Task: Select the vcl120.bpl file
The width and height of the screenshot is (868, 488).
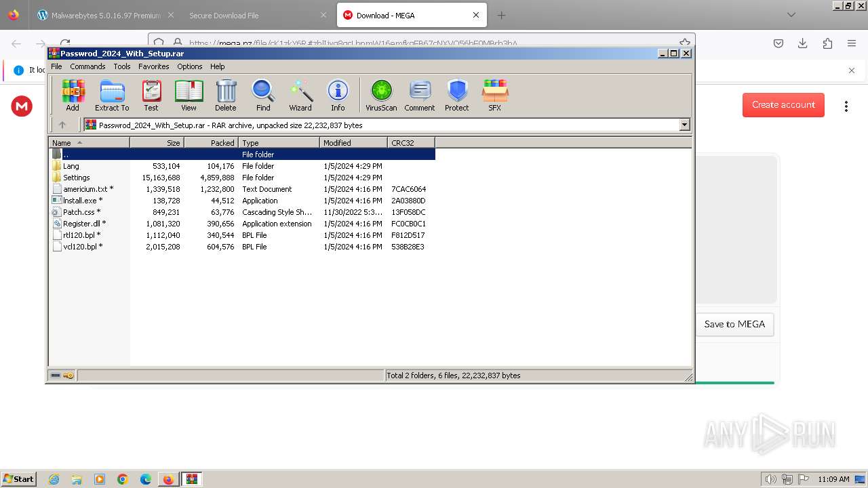Action: (x=242, y=247)
